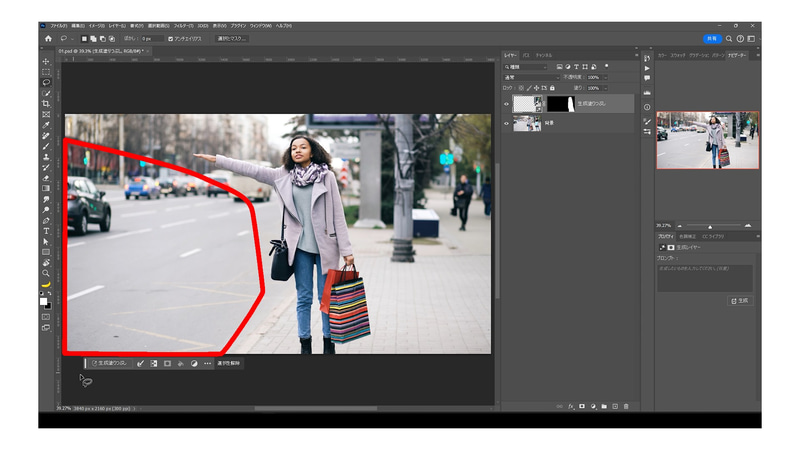800x450 pixels.
Task: Select the Horizontal Type tool
Action: tap(46, 231)
